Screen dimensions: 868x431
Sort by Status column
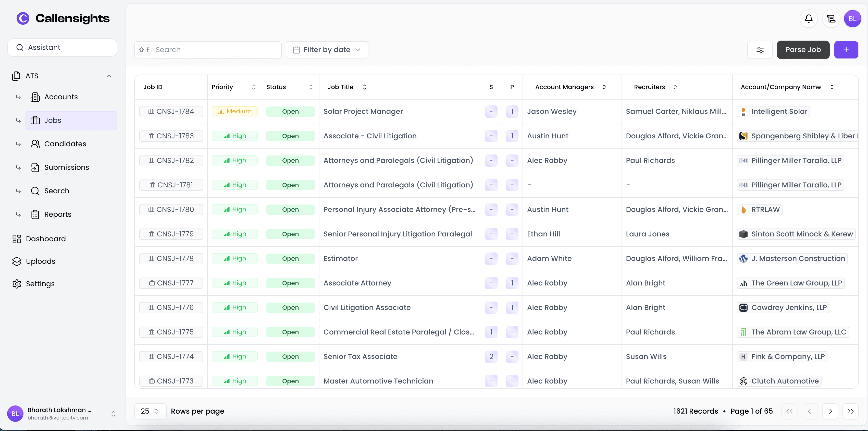[310, 87]
